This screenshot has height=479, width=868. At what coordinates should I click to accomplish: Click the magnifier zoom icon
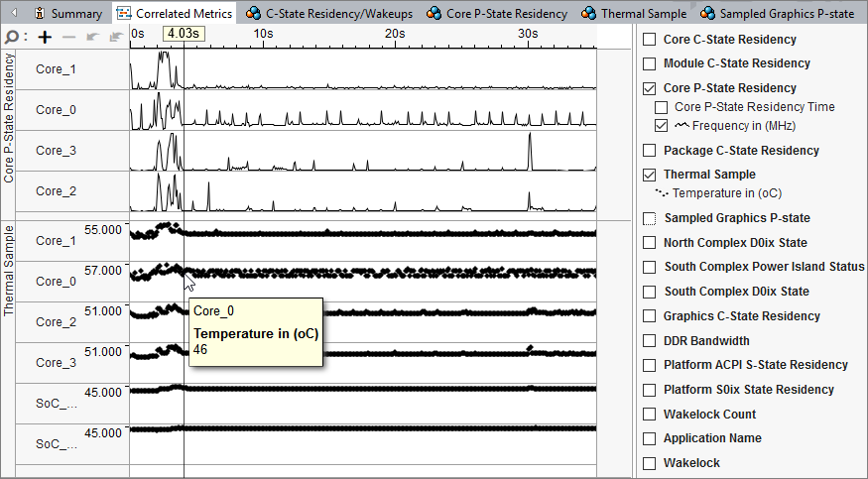tap(11, 37)
